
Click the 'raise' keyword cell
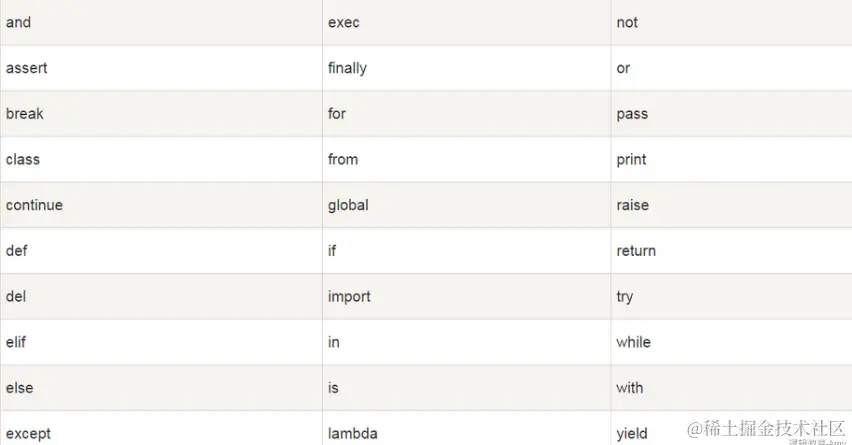tap(632, 205)
